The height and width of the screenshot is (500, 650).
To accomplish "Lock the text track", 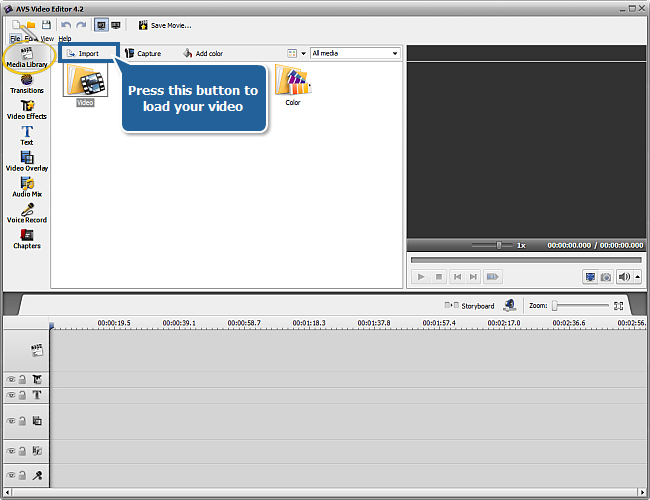I will click(22, 395).
